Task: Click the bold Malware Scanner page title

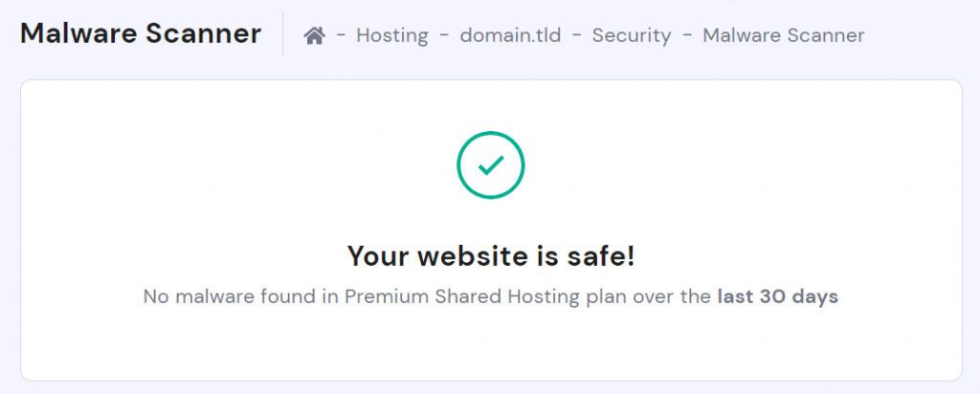Action: [x=141, y=34]
